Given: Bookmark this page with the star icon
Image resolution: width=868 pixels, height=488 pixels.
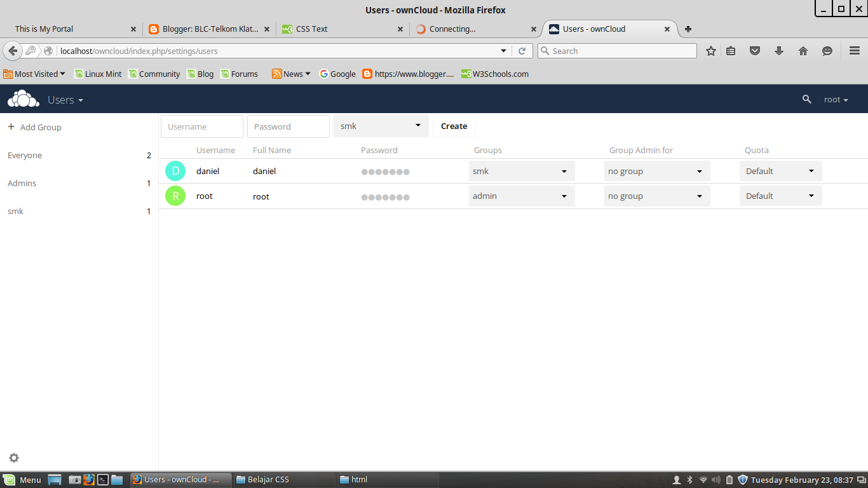Looking at the screenshot, I should point(710,50).
